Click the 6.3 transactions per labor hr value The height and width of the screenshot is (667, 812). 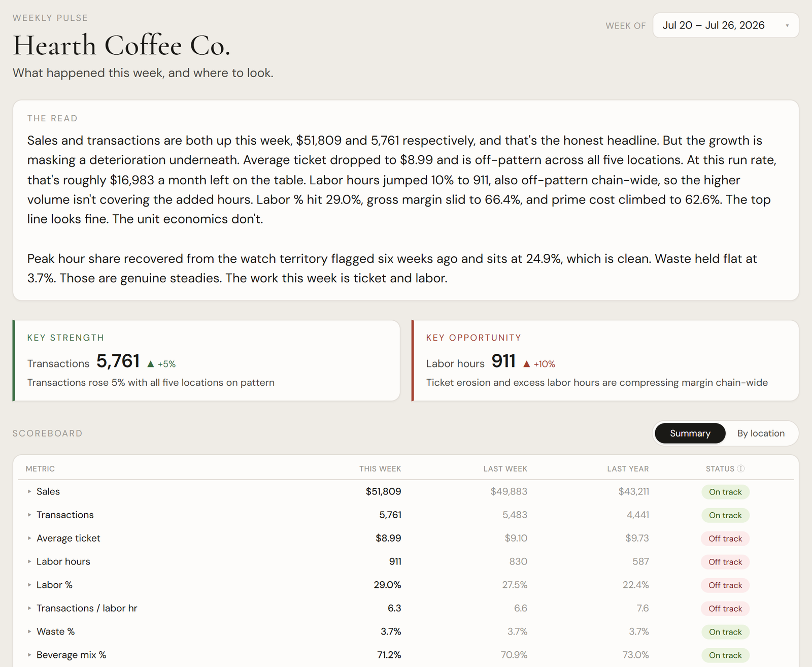coord(394,608)
